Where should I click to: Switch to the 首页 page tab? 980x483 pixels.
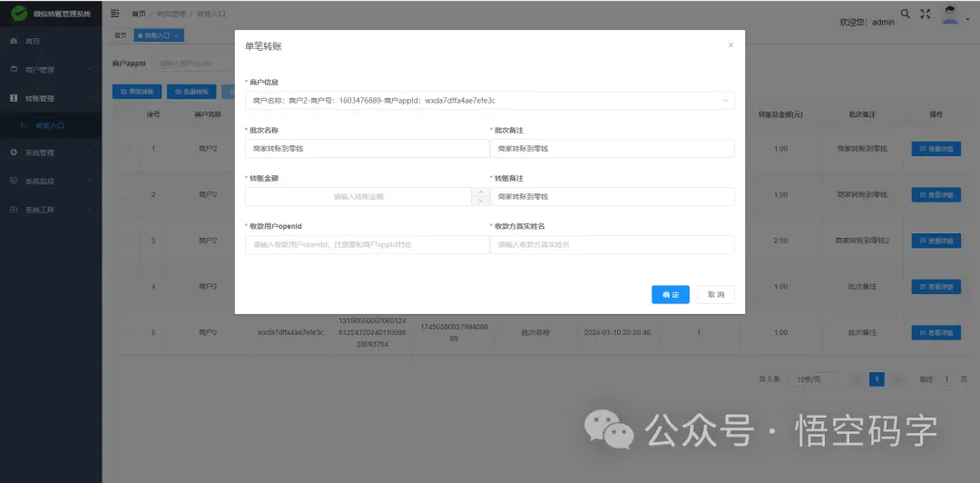[x=121, y=35]
